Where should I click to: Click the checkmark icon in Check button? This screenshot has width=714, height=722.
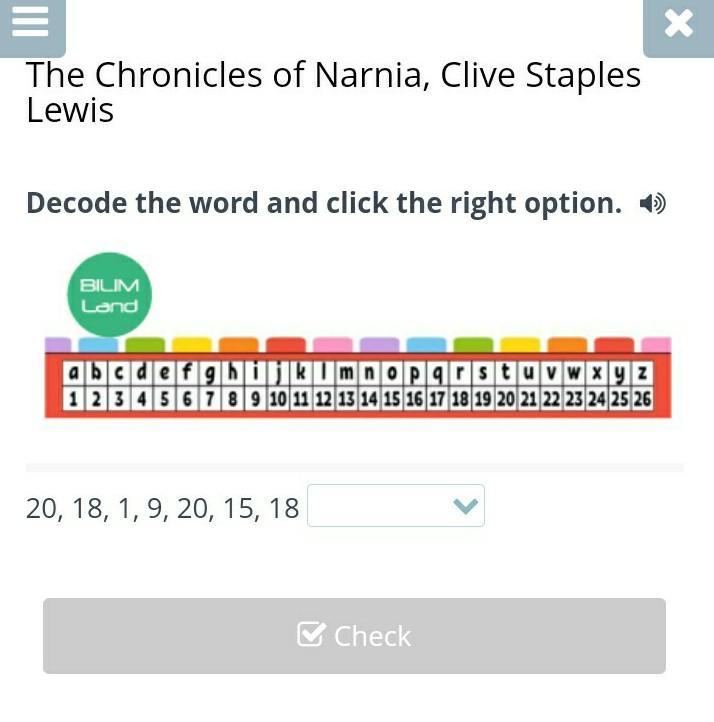(x=311, y=634)
